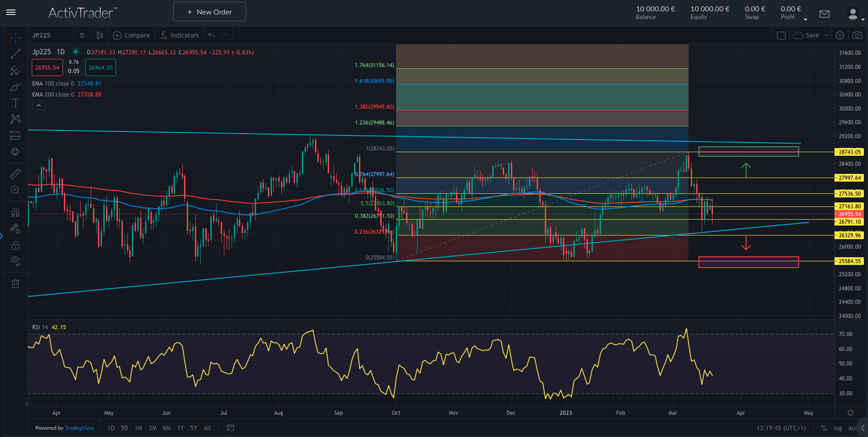
Task: Select the zoom-in tool
Action: point(15,190)
